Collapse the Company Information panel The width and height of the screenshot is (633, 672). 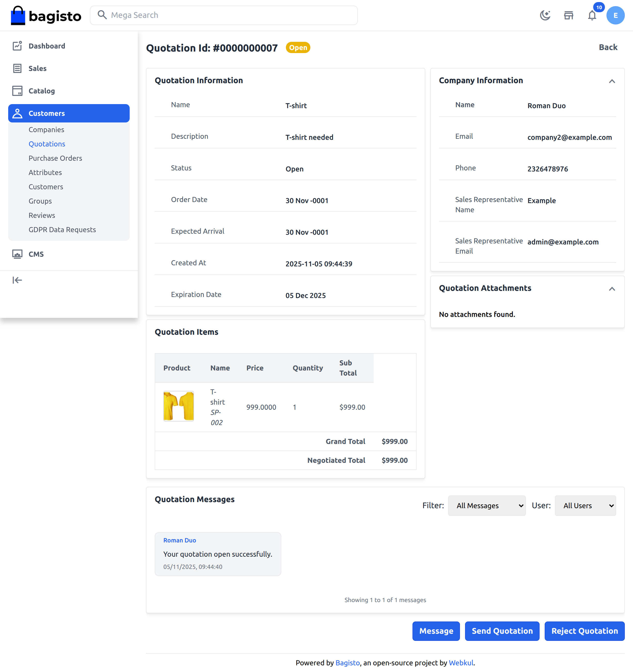coord(612,81)
